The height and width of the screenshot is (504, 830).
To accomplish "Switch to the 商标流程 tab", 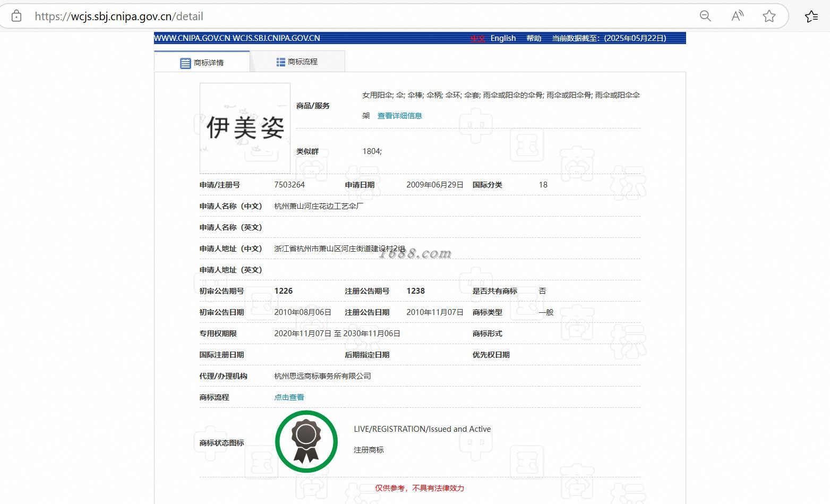I will pos(297,62).
